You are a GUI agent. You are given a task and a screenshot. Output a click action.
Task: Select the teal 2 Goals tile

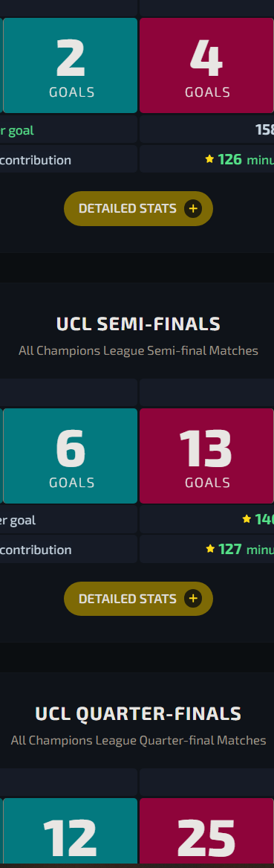point(70,65)
